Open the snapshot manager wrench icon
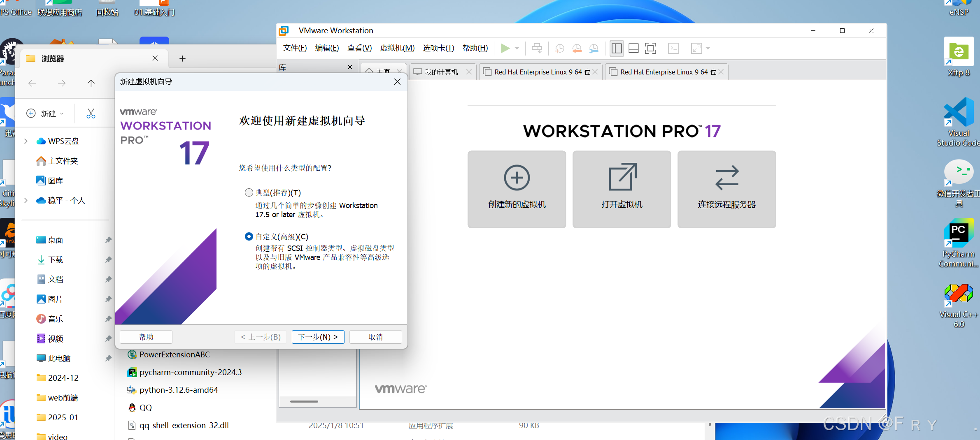This screenshot has width=980, height=440. [x=594, y=49]
